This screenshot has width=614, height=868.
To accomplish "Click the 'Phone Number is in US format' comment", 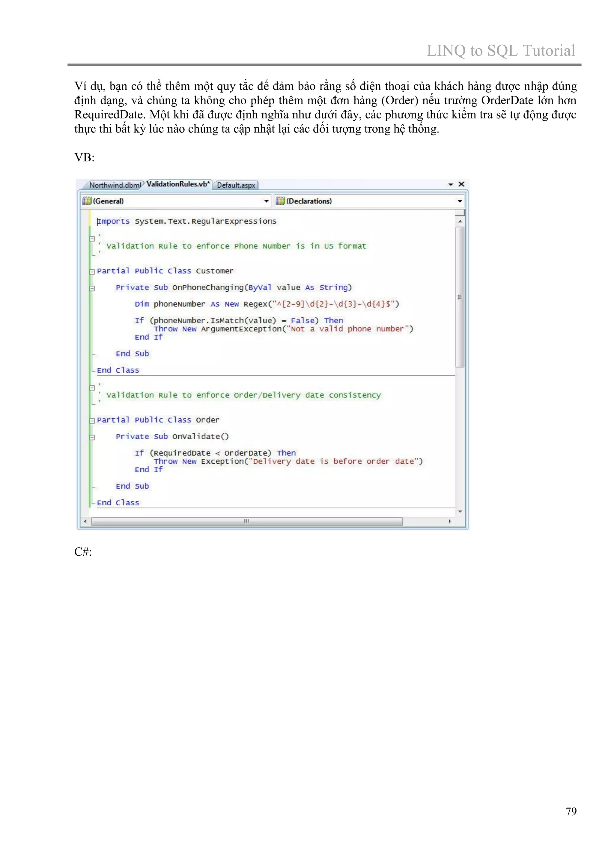I will (300, 246).
